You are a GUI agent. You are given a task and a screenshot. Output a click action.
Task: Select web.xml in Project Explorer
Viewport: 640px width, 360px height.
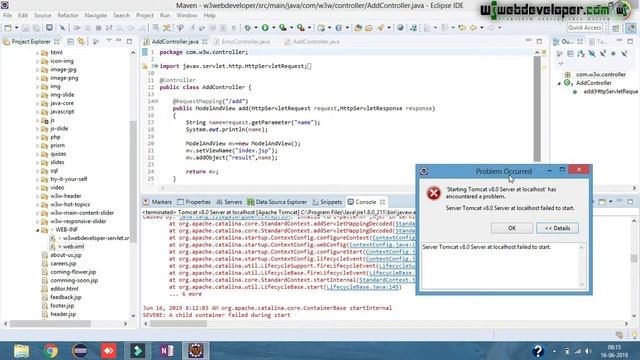coord(73,247)
